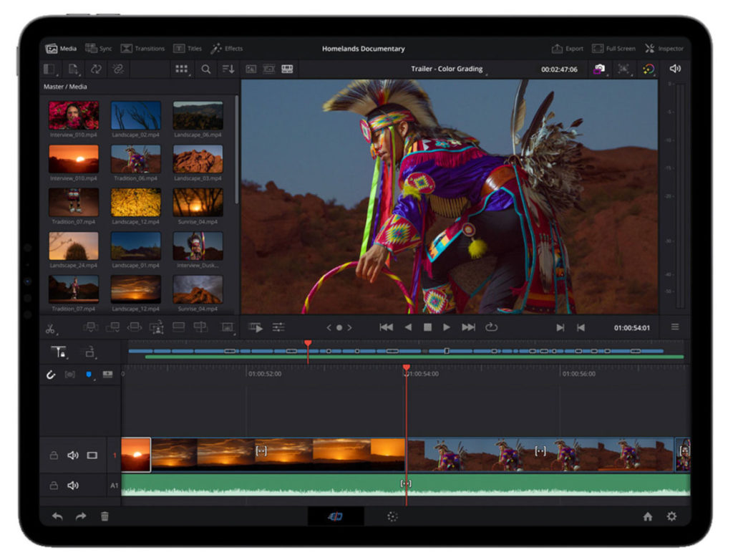
Task: Open search in the media pool
Action: [205, 69]
